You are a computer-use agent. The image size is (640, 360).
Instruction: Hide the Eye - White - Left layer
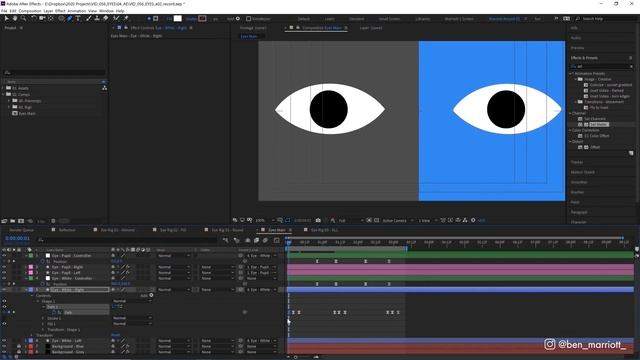(x=4, y=340)
